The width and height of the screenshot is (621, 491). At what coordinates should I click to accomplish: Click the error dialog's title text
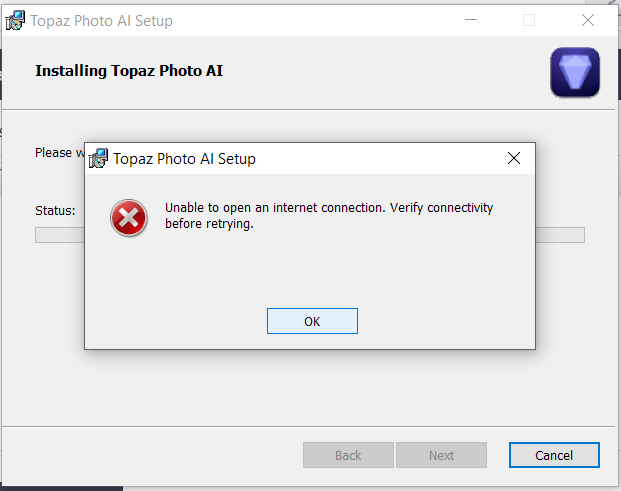point(184,159)
